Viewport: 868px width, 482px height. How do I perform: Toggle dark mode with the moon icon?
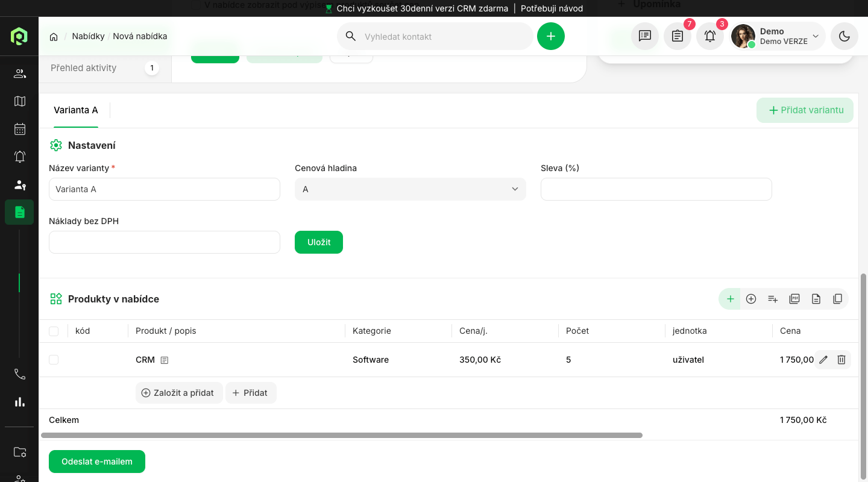(844, 36)
